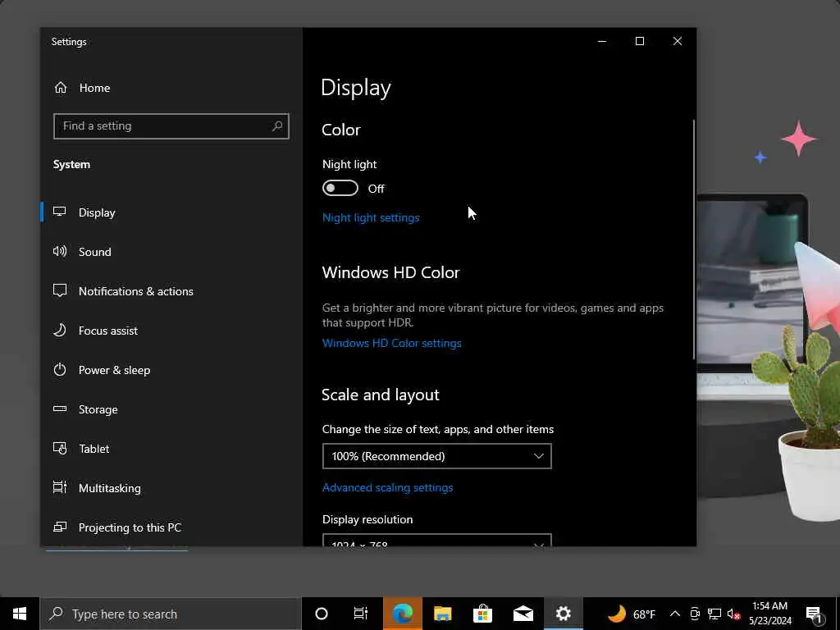
Task: Click the muted volume tray icon
Action: coord(733,614)
